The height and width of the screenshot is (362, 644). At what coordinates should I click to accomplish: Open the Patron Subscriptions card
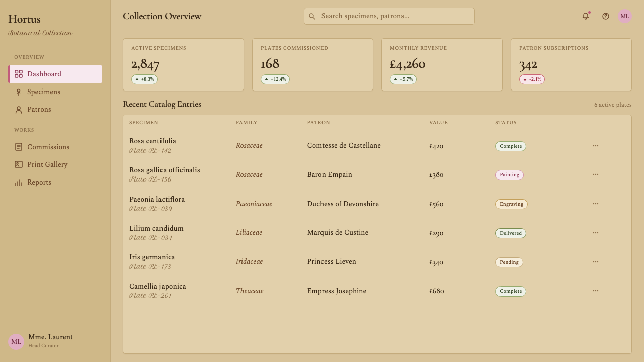click(571, 65)
